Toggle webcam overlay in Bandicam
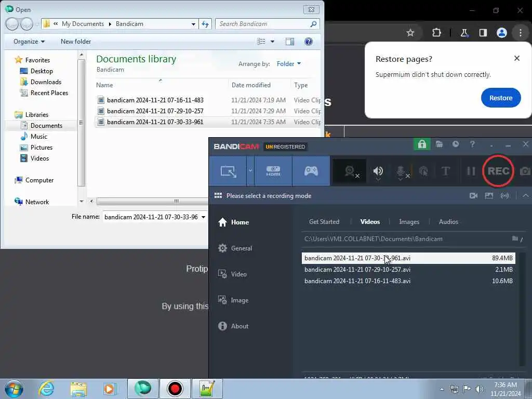 tap(351, 171)
